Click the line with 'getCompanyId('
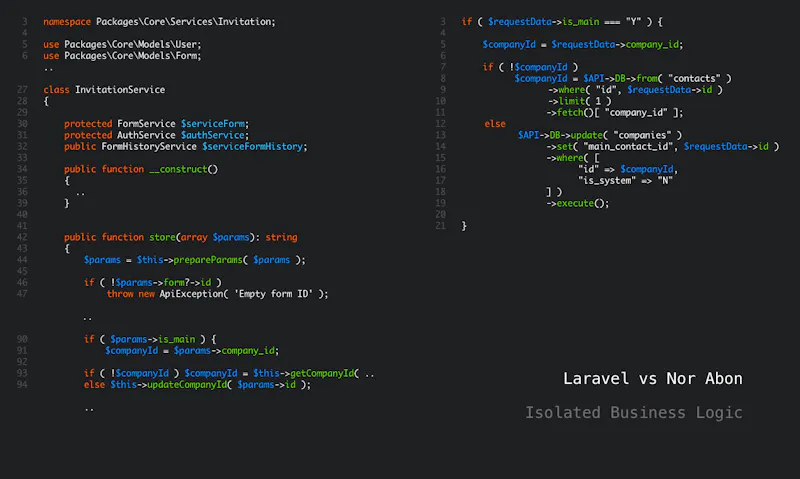Viewport: 800px width, 479px height. pyautogui.click(x=229, y=373)
